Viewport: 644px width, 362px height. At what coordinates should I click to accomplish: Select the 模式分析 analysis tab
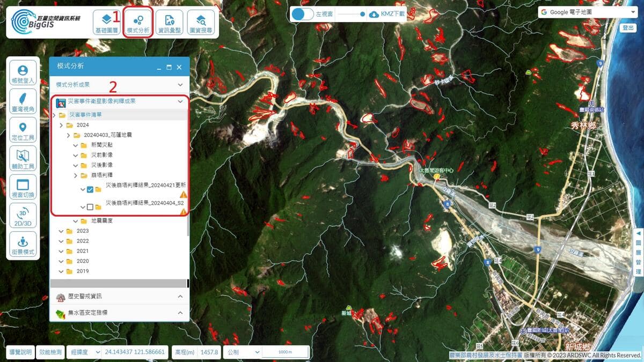click(x=138, y=23)
